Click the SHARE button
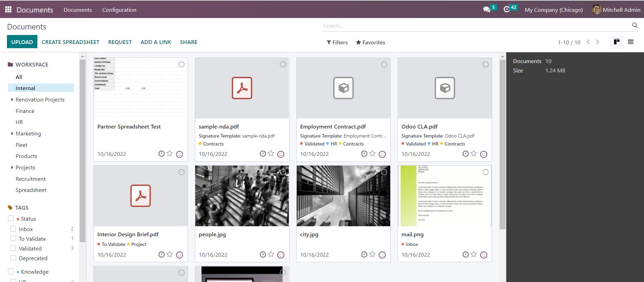Image resolution: width=644 pixels, height=282 pixels. click(189, 42)
